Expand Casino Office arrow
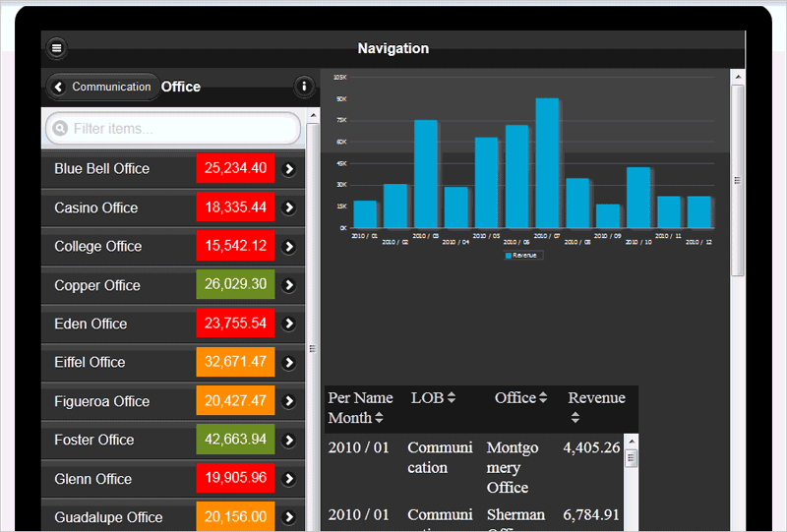 289,207
